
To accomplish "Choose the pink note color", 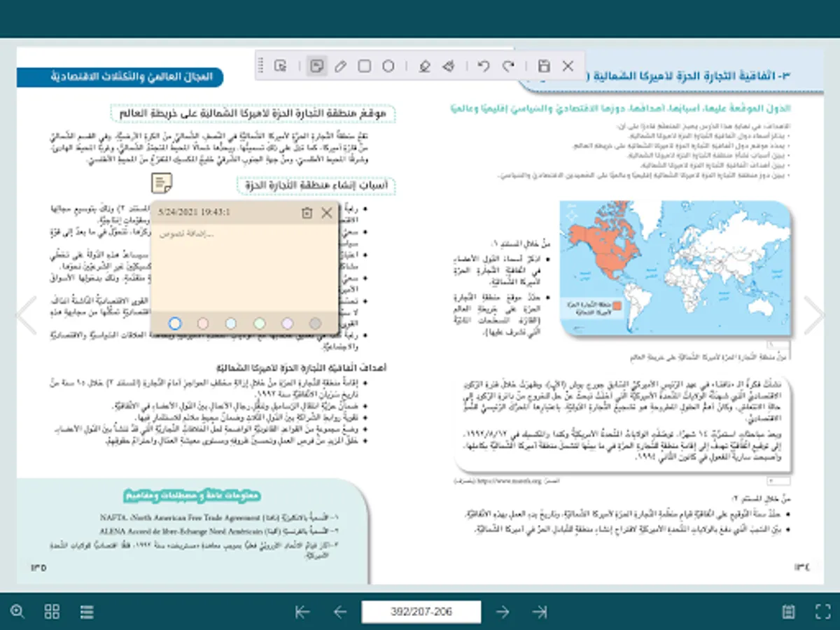I will click(203, 323).
